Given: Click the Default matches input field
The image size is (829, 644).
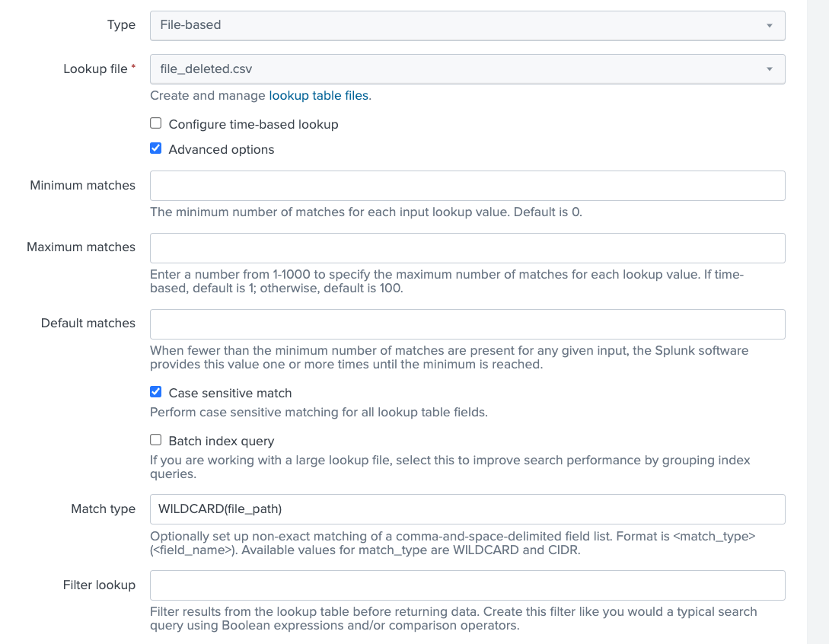Looking at the screenshot, I should pos(467,324).
